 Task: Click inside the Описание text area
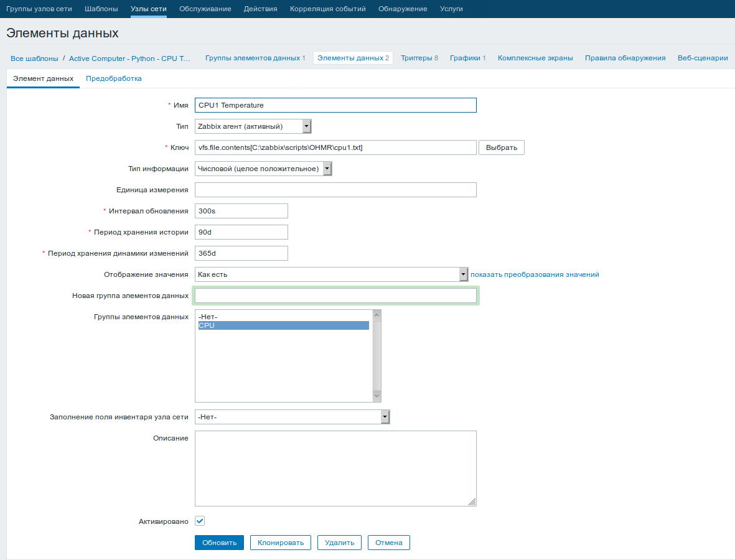(335, 469)
